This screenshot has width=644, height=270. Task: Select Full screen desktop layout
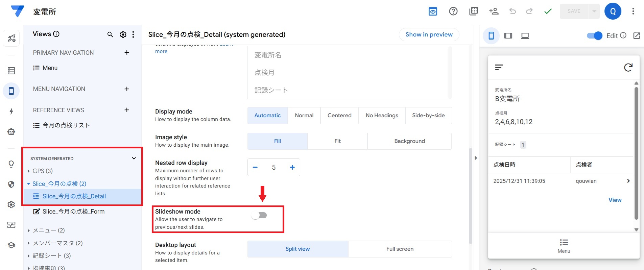[x=400, y=249]
